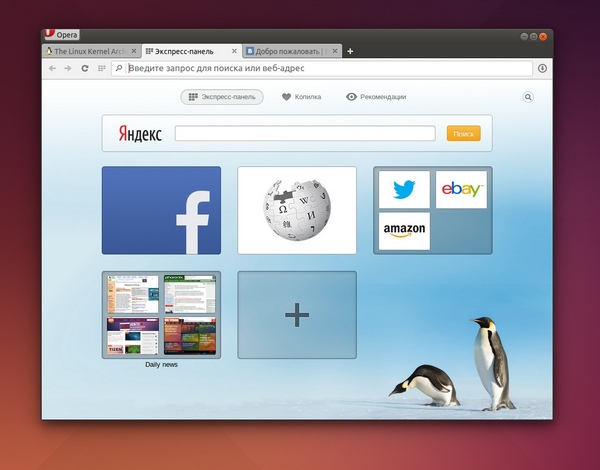Open Speed Dial from toolbar grid icon
The image size is (600, 470).
click(x=101, y=68)
